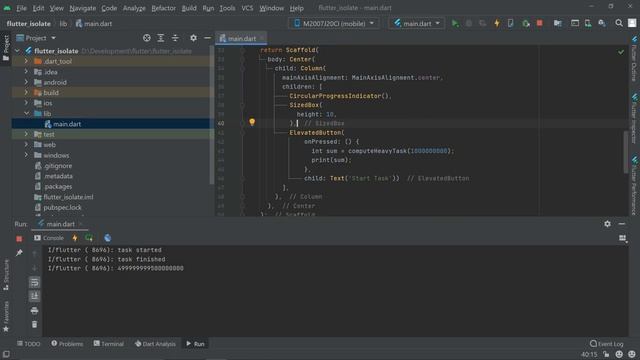Toggle the Flutter Performance side panel

634,185
